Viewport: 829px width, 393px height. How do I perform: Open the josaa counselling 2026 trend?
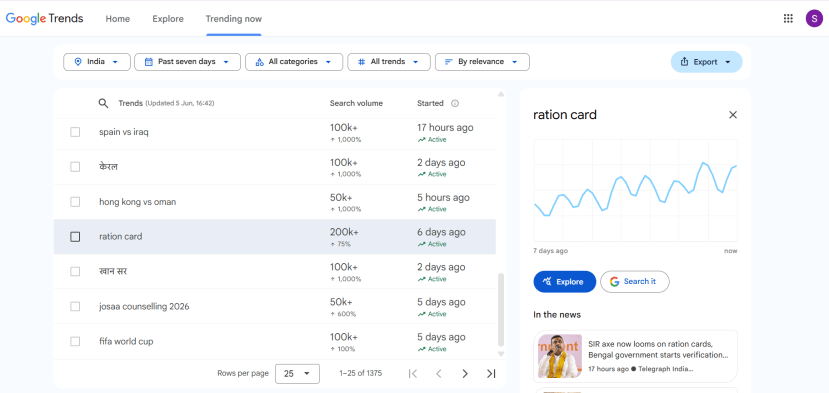point(275,307)
